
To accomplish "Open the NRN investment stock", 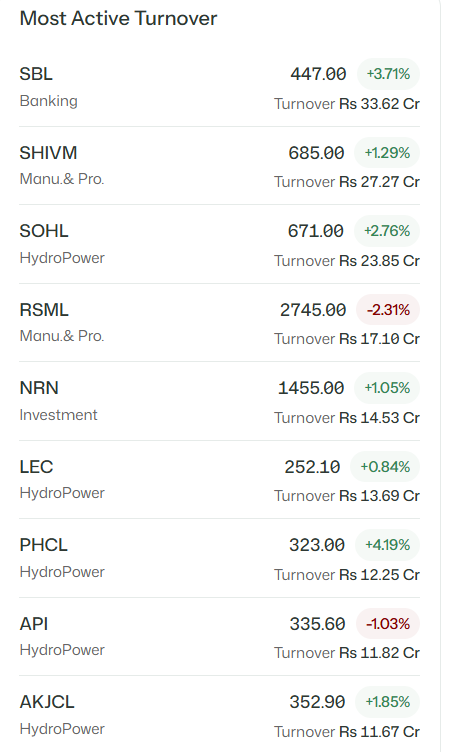I will coord(39,388).
